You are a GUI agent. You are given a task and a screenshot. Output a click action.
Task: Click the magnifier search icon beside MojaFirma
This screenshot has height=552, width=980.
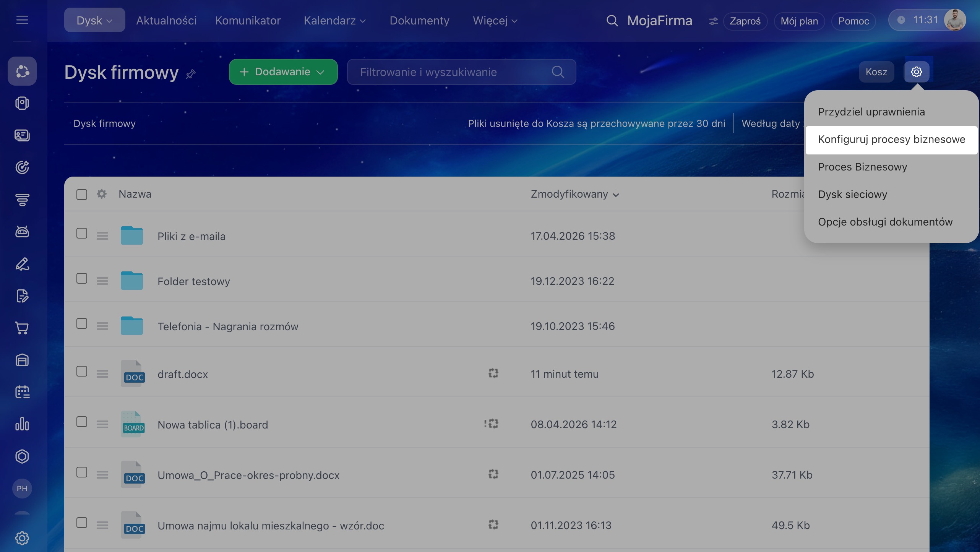coord(612,21)
